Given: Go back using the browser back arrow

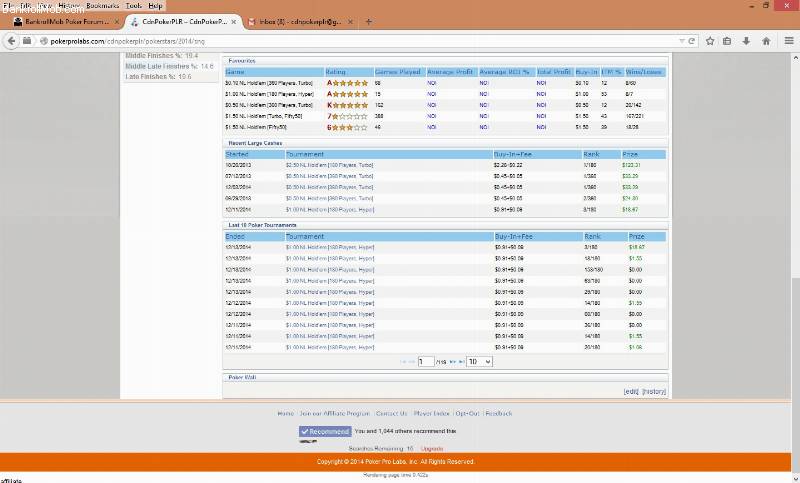Looking at the screenshot, I should [11, 41].
